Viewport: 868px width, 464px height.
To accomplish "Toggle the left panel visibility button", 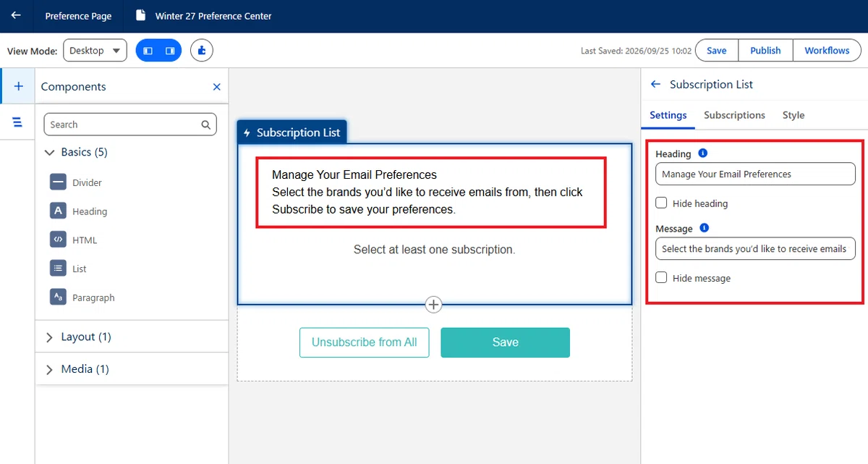I will 148,51.
